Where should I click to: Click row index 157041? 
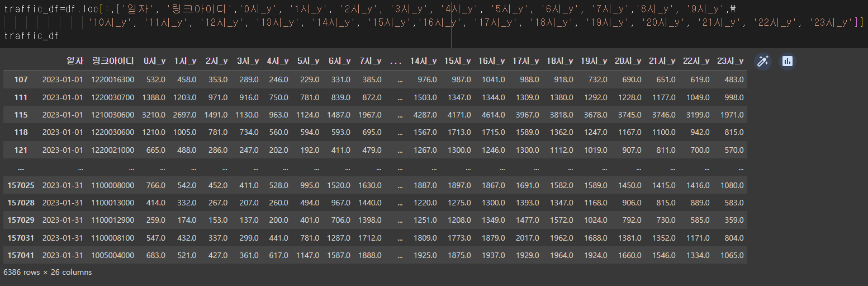point(20,255)
